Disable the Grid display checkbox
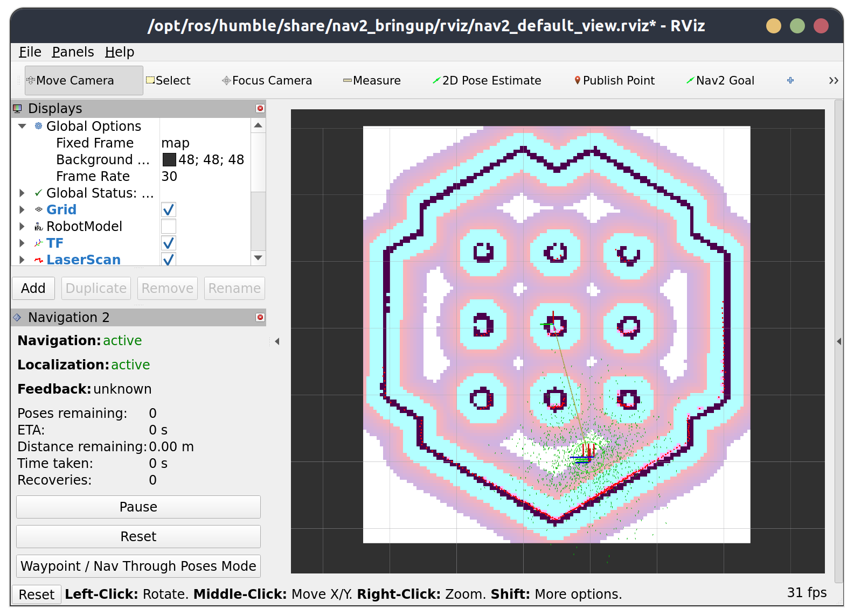Viewport: 854px width, 616px height. click(169, 210)
